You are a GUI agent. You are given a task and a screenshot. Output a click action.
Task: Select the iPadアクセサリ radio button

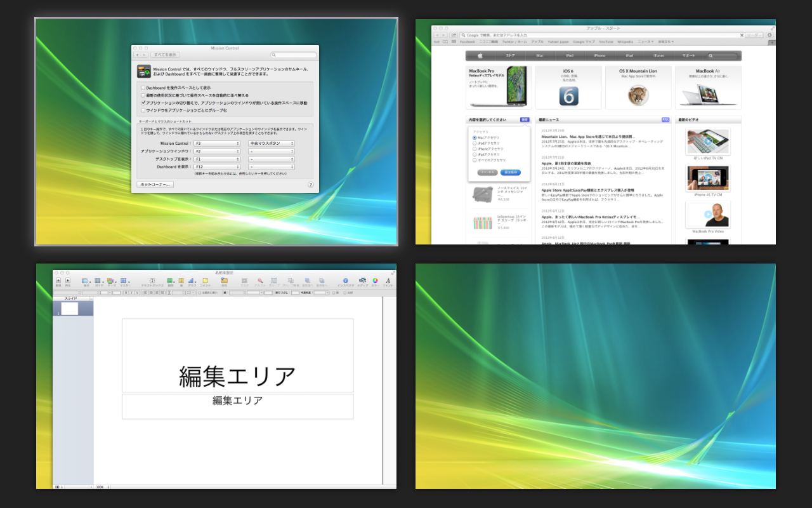tap(475, 154)
